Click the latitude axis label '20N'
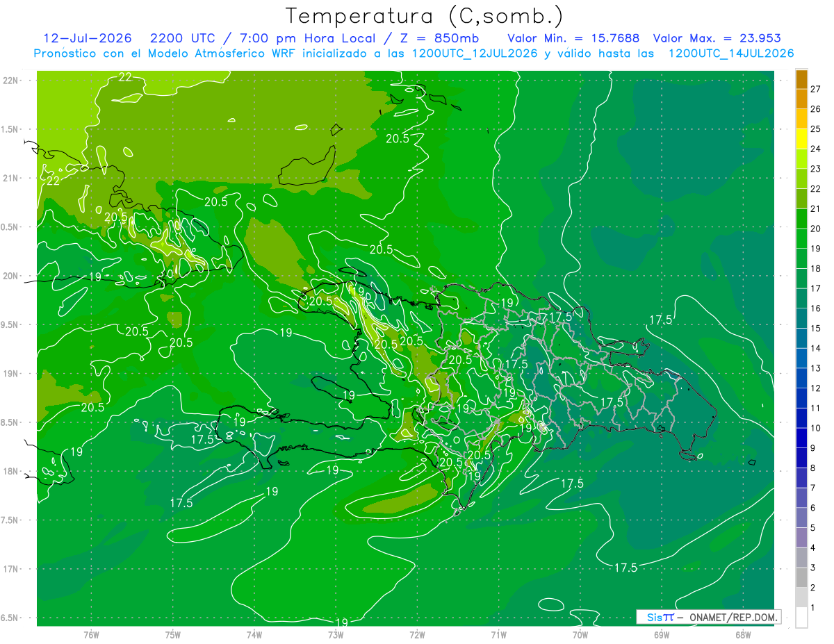 coord(11,276)
